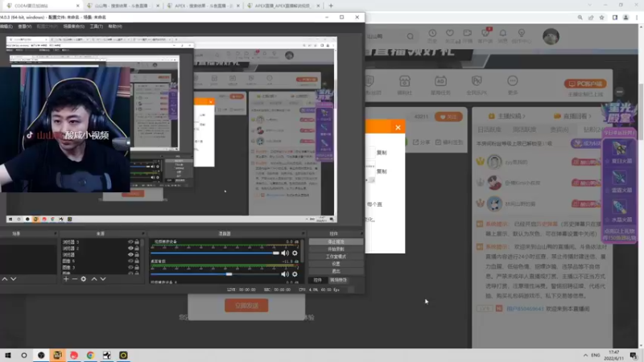
Task: Toggle lock on 浏览器 2 source
Action: (x=137, y=249)
